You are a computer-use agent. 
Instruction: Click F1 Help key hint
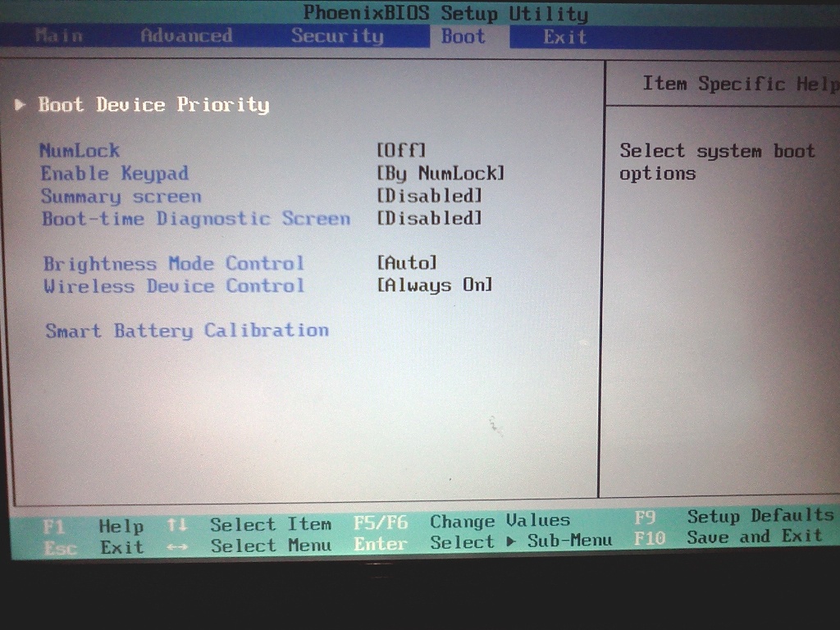94,527
